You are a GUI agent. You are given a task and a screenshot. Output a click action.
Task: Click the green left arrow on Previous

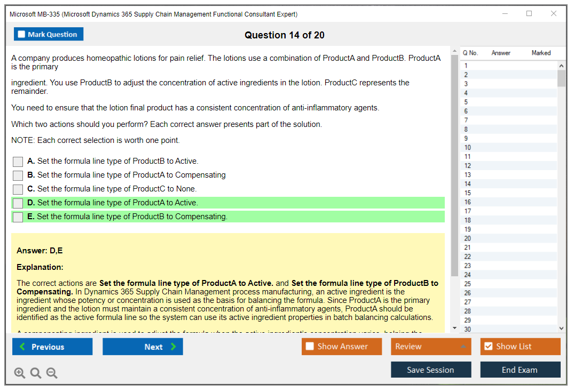[x=22, y=347]
